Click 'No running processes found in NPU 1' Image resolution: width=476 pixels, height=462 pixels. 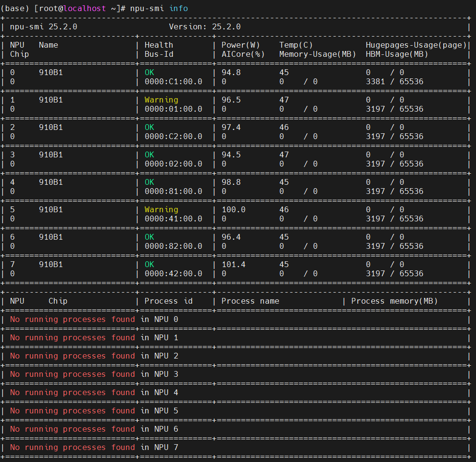[x=94, y=338]
